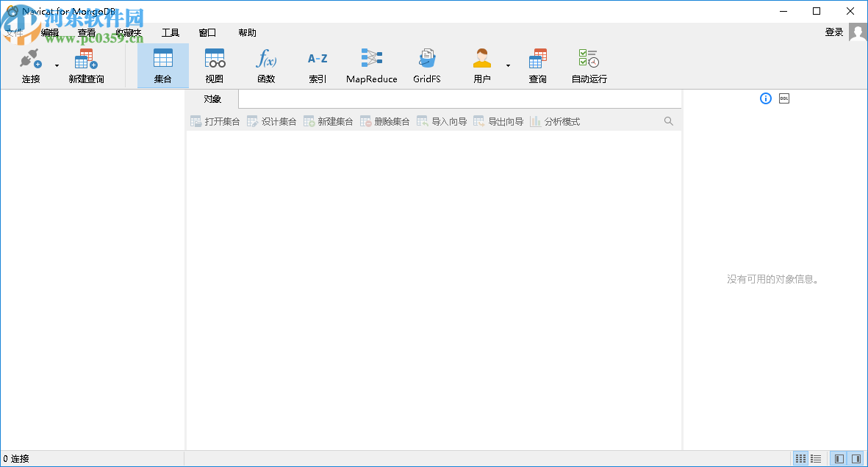The height and width of the screenshot is (467, 868).
Task: Open the 工具 menu
Action: click(x=171, y=32)
